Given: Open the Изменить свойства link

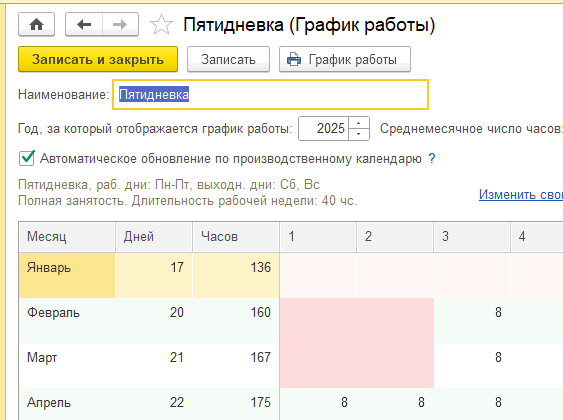Looking at the screenshot, I should pos(521,194).
